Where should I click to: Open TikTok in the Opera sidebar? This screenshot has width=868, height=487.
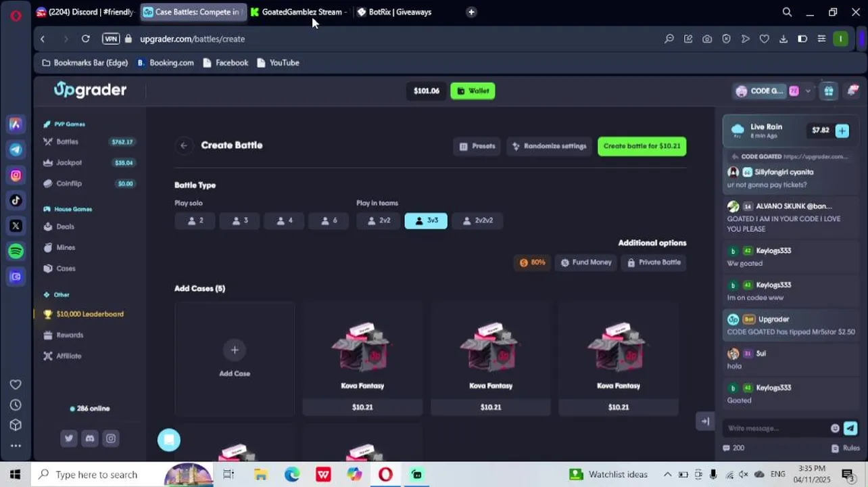point(16,200)
